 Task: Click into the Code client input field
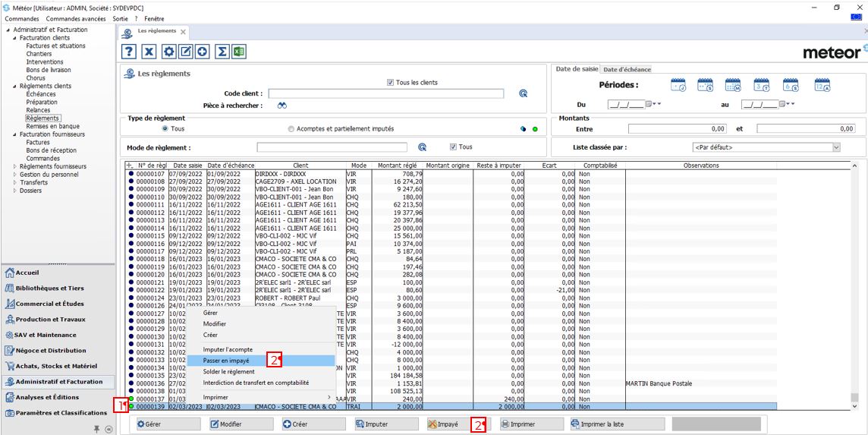386,93
